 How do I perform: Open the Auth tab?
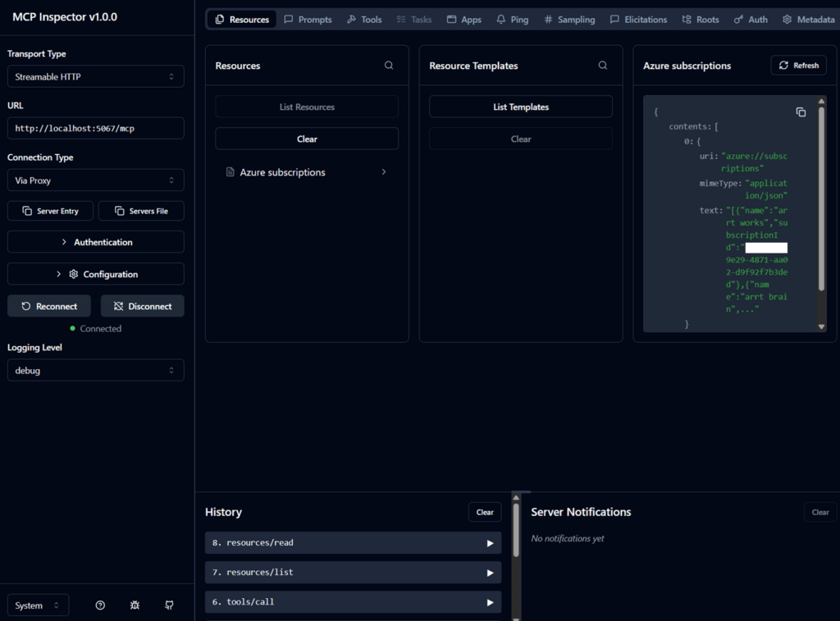coord(751,20)
